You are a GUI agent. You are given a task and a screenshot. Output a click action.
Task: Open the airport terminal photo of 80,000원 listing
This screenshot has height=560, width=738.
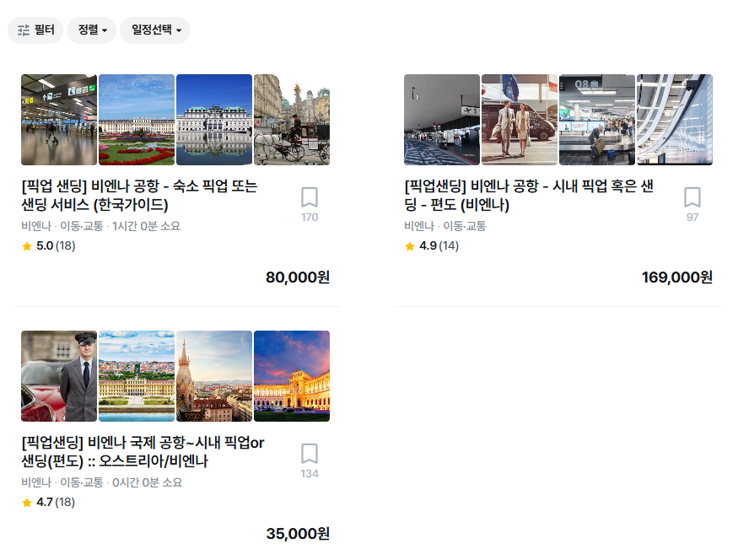59,120
